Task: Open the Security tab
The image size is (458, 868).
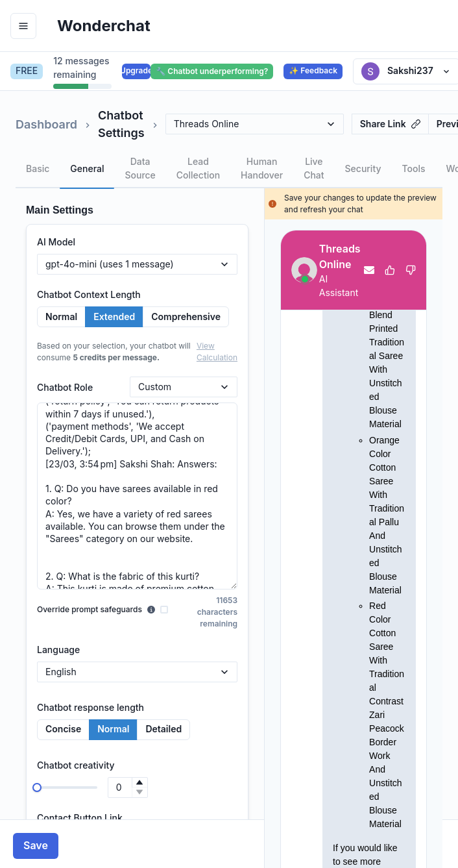Action: point(363,169)
